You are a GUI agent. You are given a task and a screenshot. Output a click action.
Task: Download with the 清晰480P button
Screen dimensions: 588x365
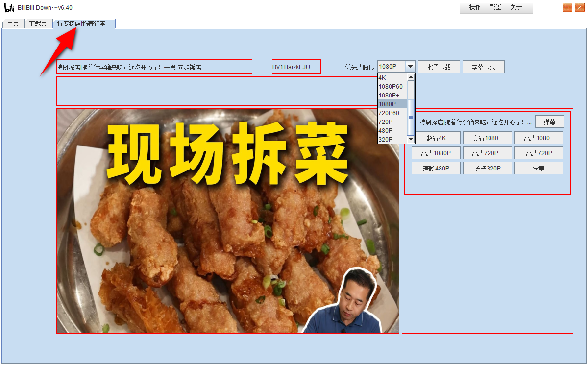[x=436, y=168]
